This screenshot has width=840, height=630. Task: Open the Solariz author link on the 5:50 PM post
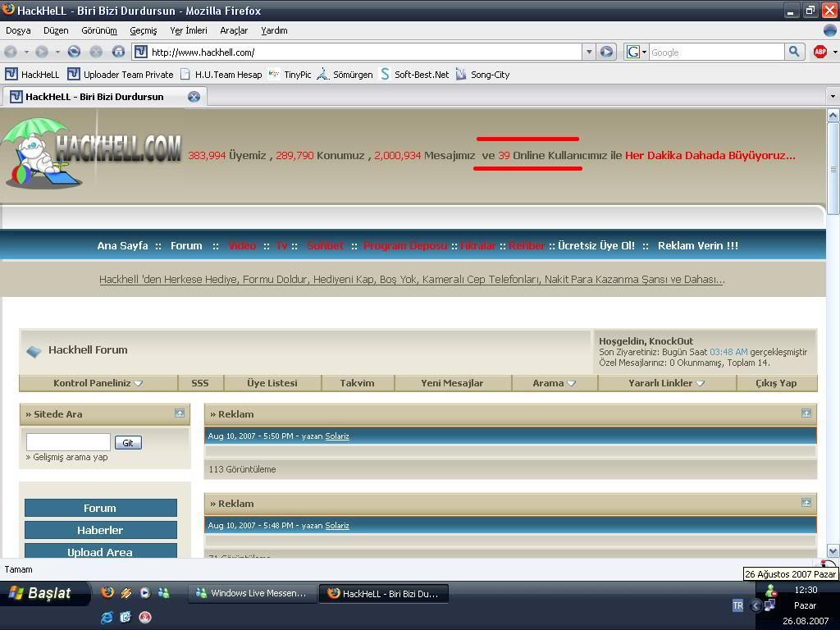(x=337, y=436)
